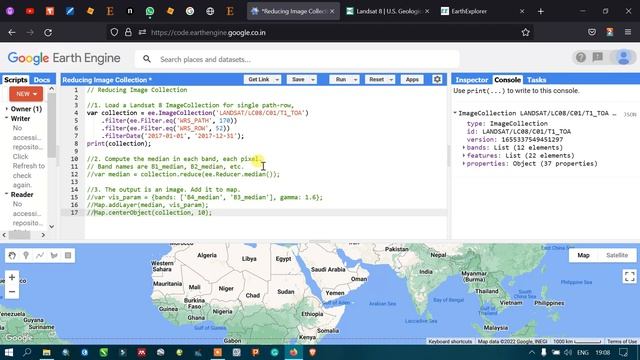Switch to the Docs tab

coord(42,80)
